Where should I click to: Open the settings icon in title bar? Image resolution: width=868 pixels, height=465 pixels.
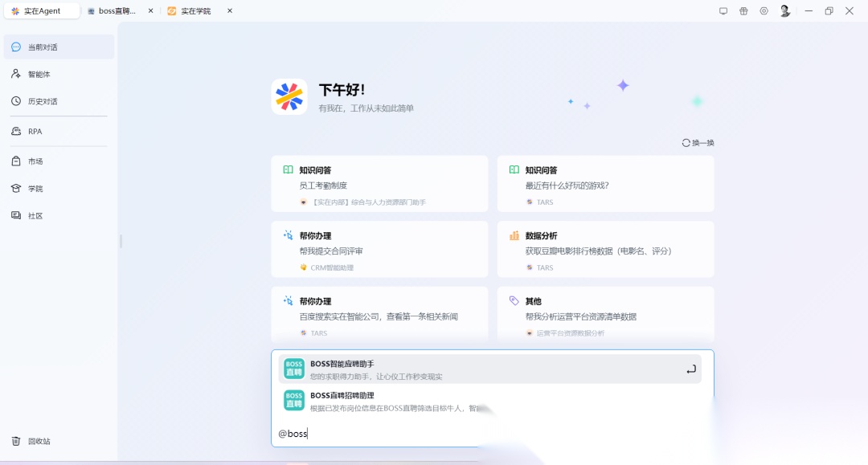(764, 11)
